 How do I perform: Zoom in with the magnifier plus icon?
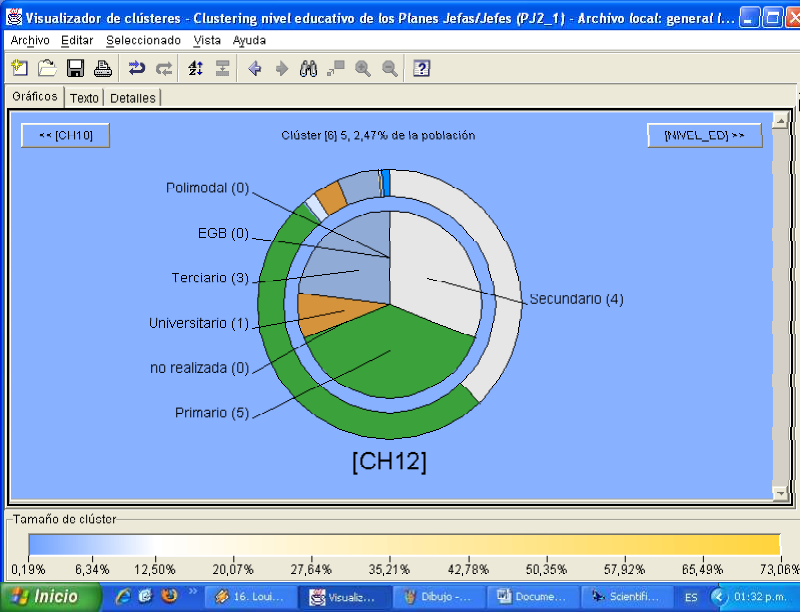coord(363,68)
